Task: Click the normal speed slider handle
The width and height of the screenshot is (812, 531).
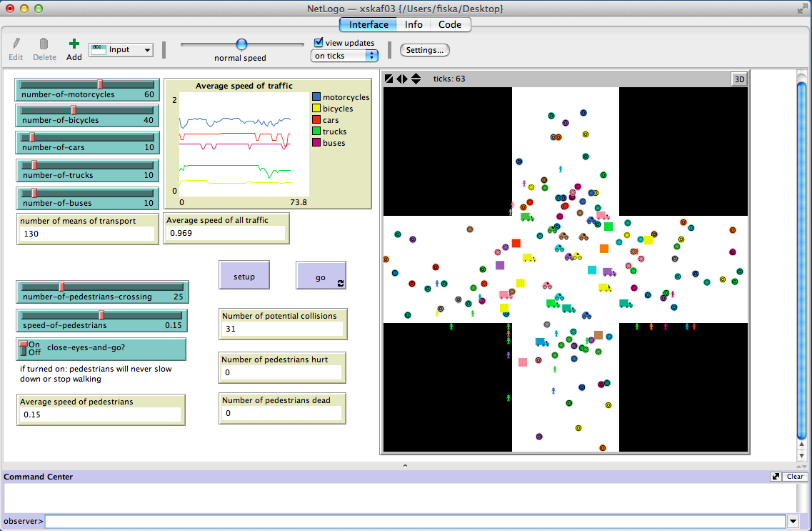Action: (x=241, y=44)
